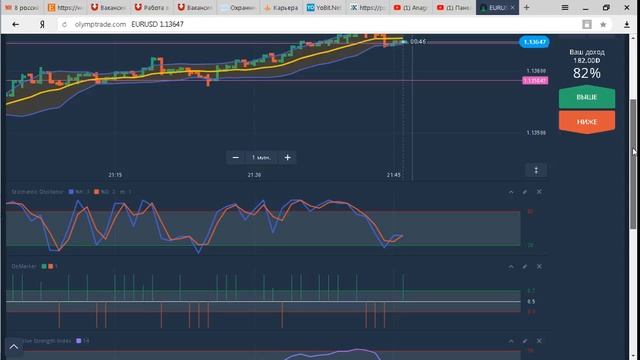Image resolution: width=640 pixels, height=360 pixels.
Task: Click the blue Stochastic %K color swatch
Action: click(71, 192)
